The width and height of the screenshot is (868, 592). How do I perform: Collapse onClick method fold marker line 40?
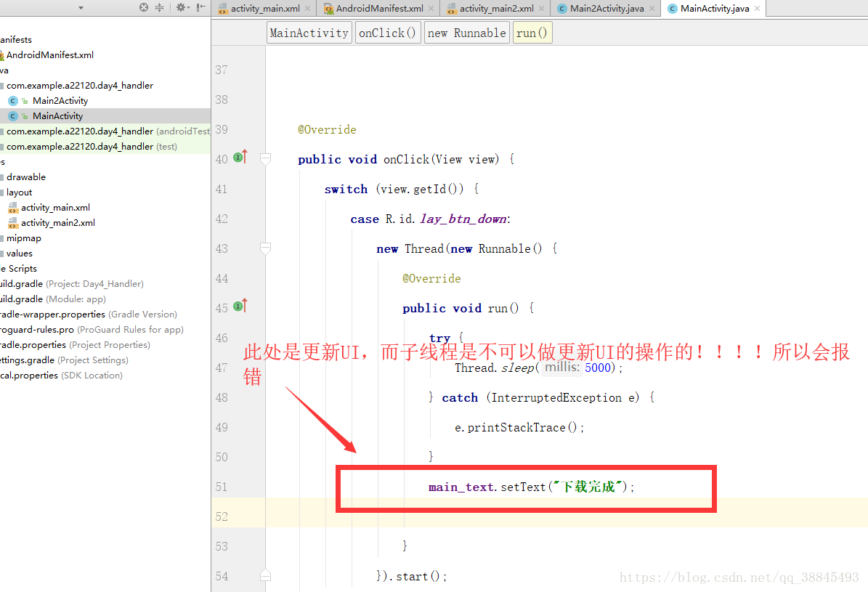point(265,160)
